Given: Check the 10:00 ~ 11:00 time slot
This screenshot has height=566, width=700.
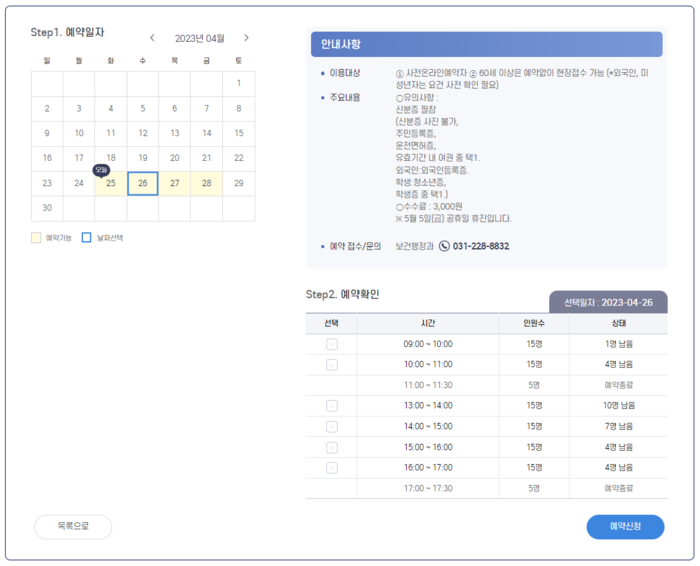Looking at the screenshot, I should pyautogui.click(x=332, y=365).
